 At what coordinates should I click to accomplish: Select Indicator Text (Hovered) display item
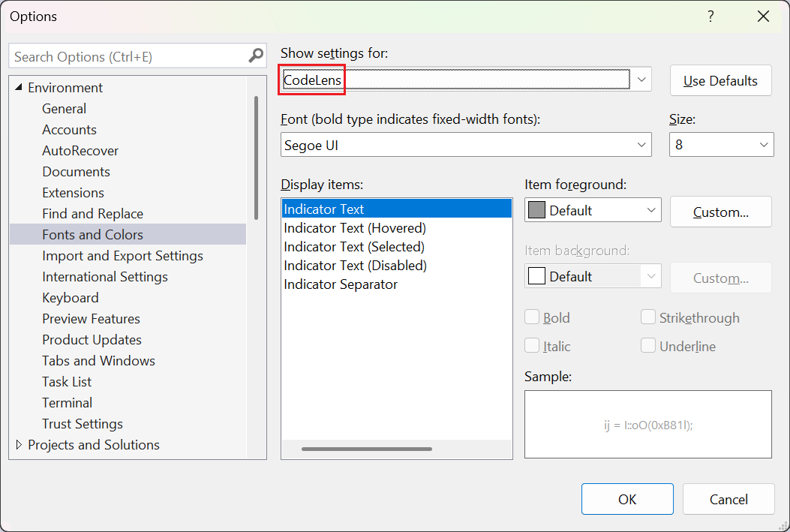point(354,227)
